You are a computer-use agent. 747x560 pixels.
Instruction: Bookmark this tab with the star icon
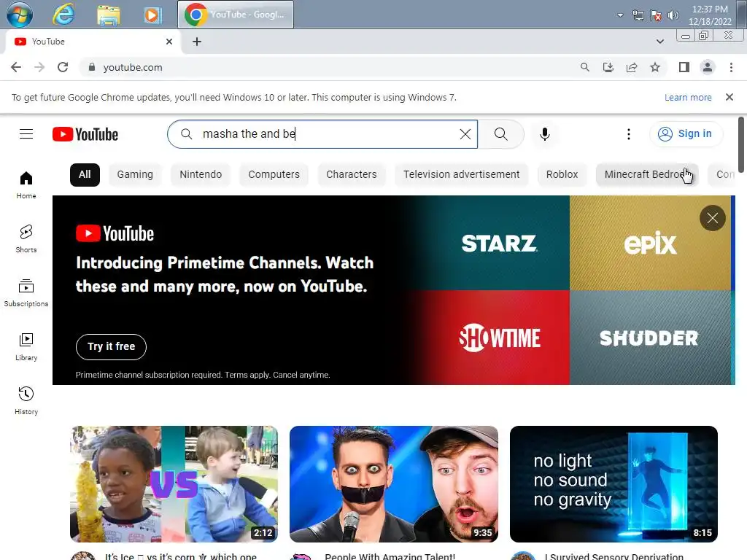655,67
